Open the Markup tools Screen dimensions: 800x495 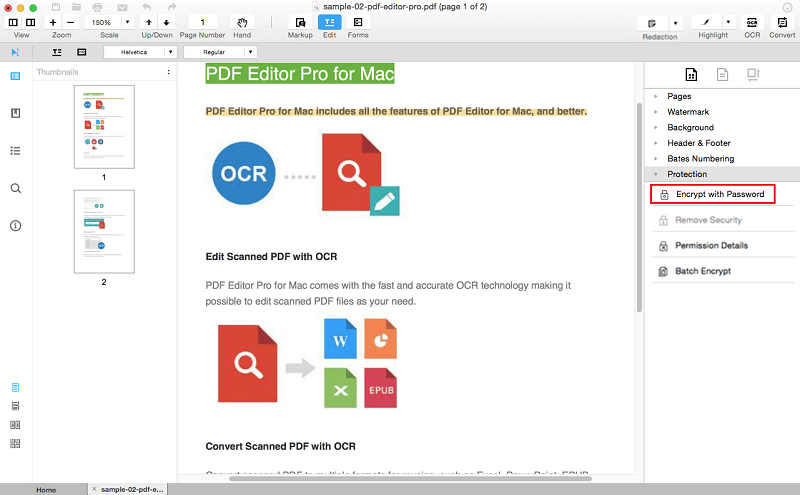(300, 22)
